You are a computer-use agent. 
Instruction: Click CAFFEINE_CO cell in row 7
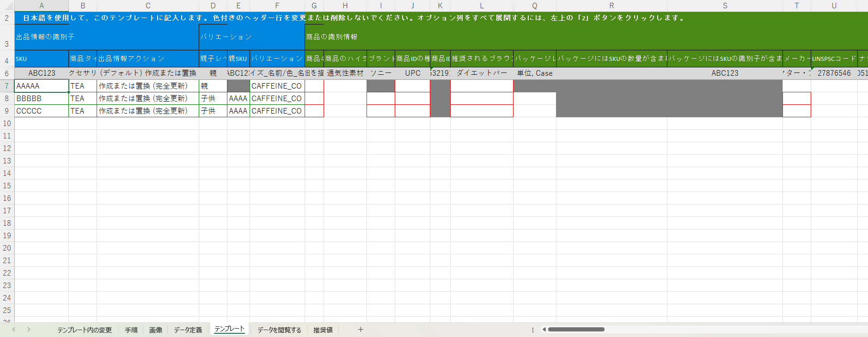(x=277, y=86)
